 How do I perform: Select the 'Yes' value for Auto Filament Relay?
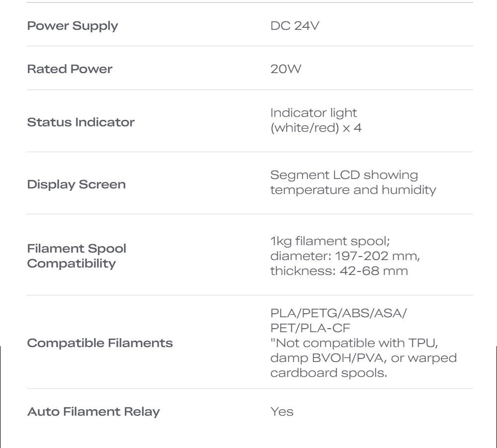[282, 412]
